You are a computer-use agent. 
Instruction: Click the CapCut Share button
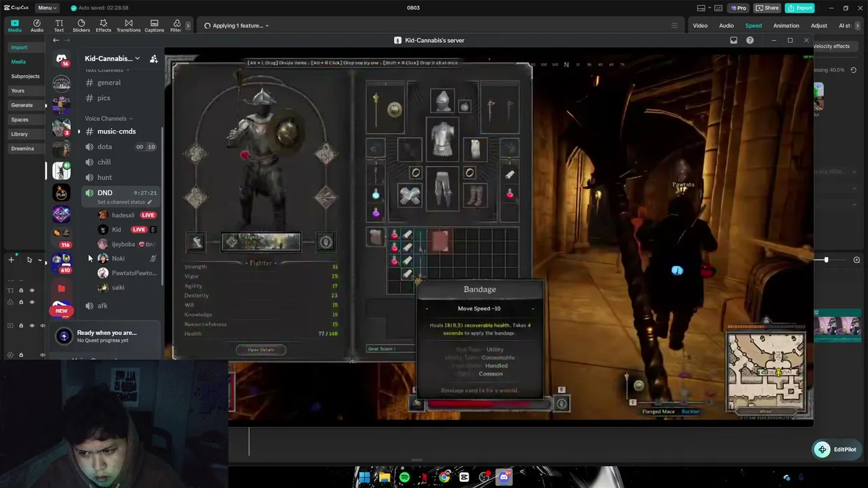coord(768,7)
